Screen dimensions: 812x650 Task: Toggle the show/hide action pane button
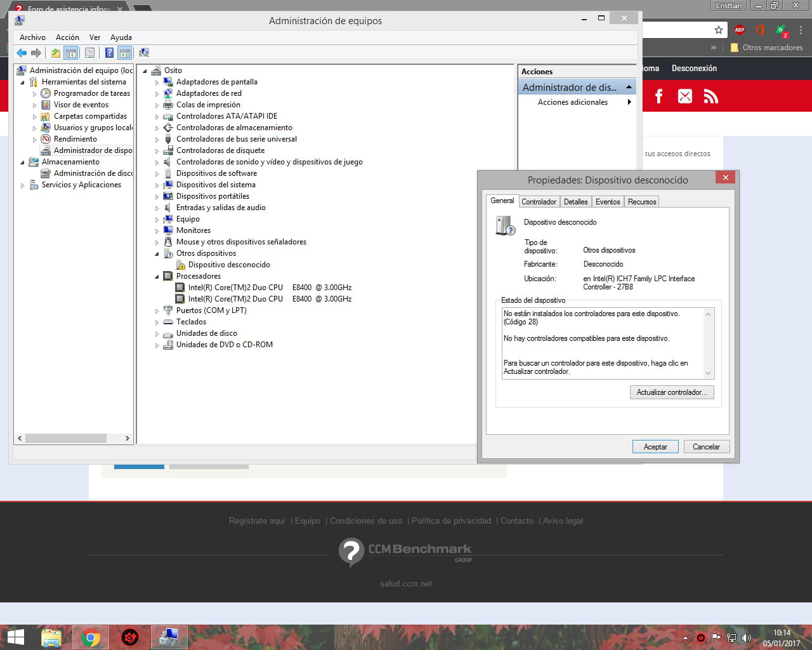click(125, 53)
